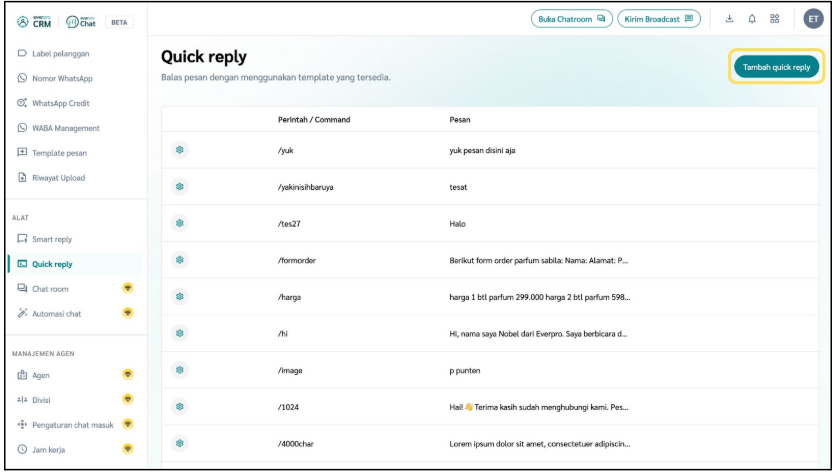Click the gear icon on /harga row
Viewport: 834px width, 473px height.
pos(180,297)
